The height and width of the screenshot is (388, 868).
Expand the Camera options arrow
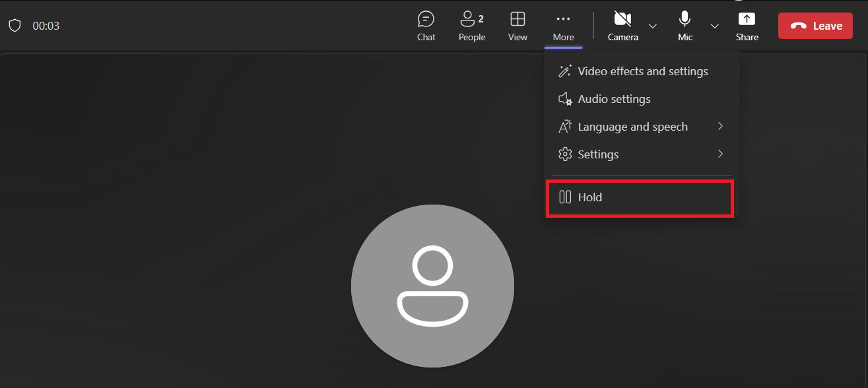coord(653,26)
